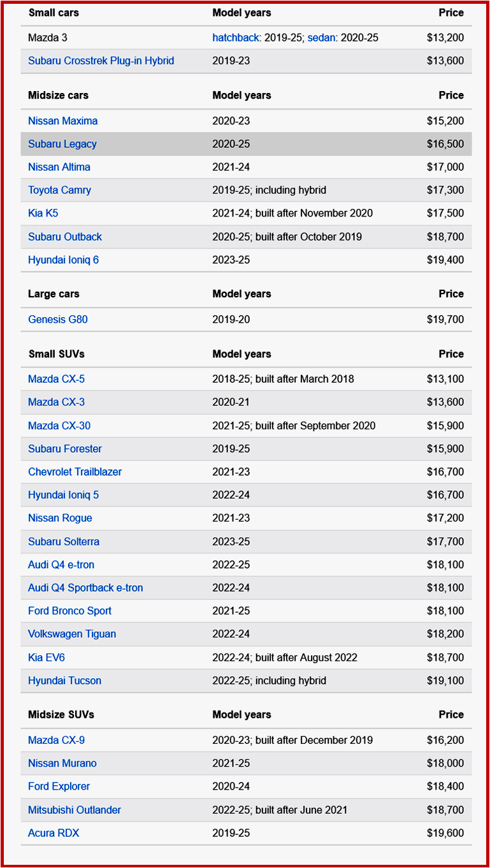Click the hatchback link for Mazda 3
This screenshot has width=490, height=868.
coord(236,38)
